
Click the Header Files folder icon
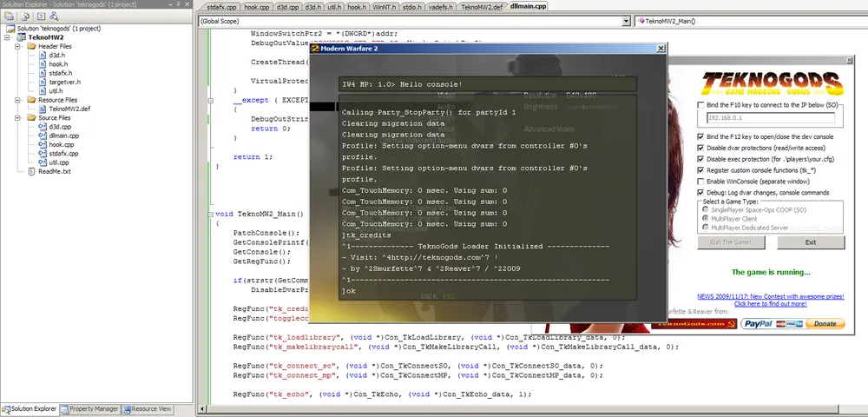(x=31, y=47)
